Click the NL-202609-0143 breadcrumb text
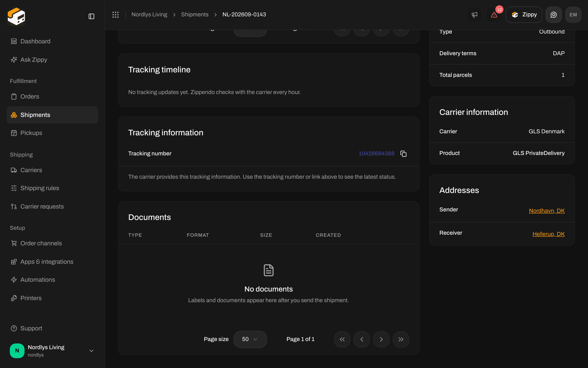Viewport: 588px width, 368px height. point(244,15)
